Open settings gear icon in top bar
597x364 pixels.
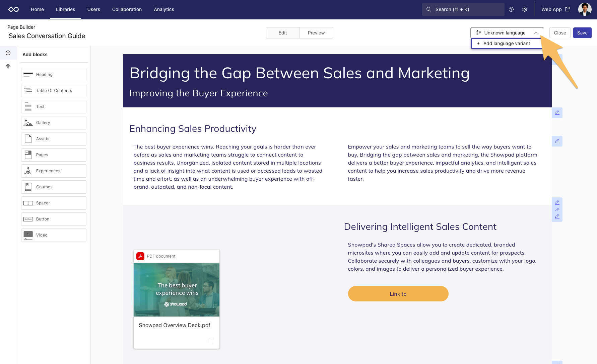(525, 9)
